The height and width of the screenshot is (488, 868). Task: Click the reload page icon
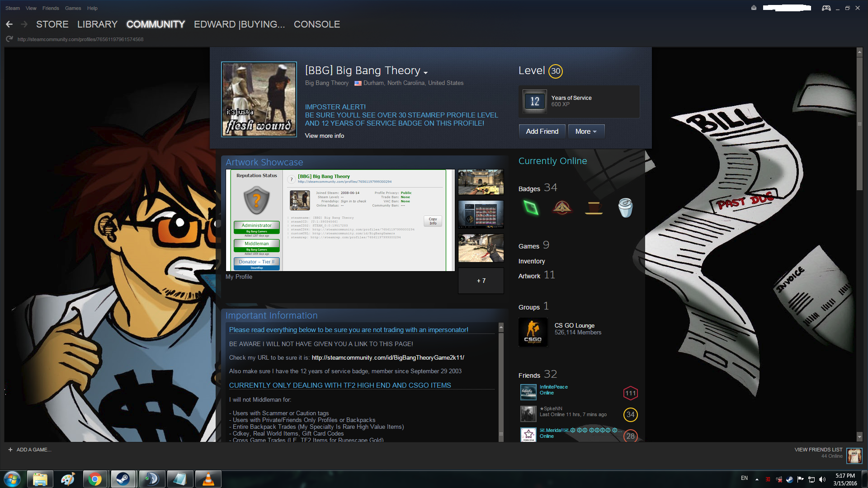click(9, 39)
